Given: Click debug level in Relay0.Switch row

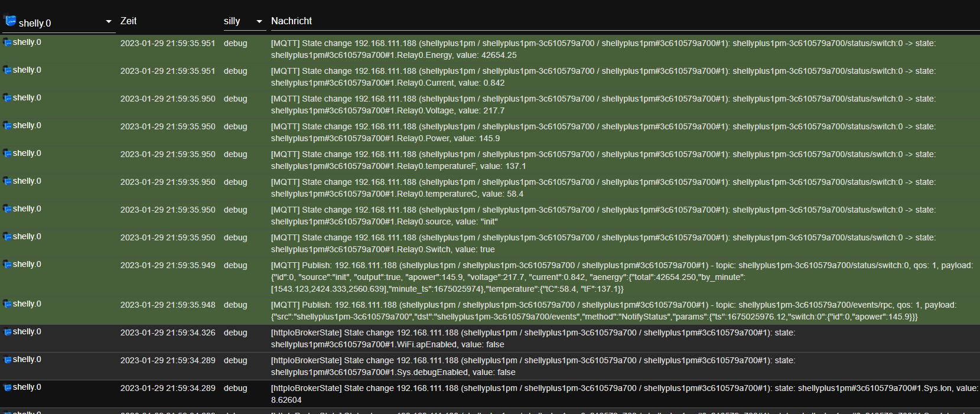Looking at the screenshot, I should [235, 237].
